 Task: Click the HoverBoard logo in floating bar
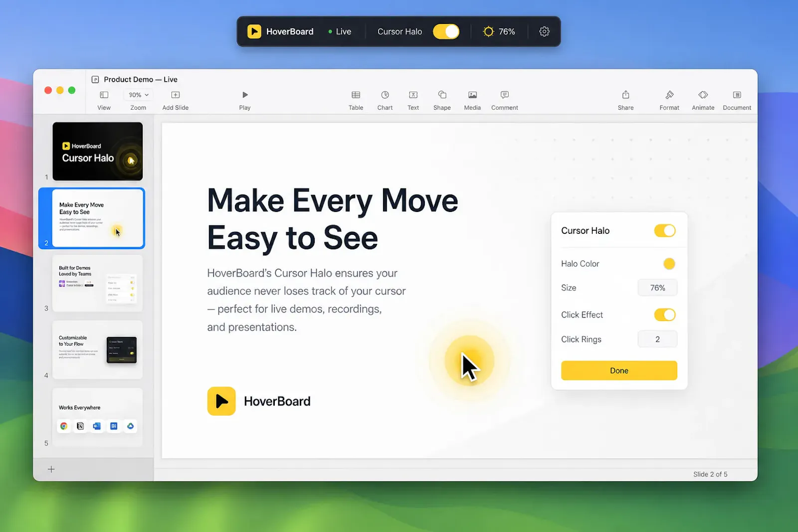tap(254, 31)
